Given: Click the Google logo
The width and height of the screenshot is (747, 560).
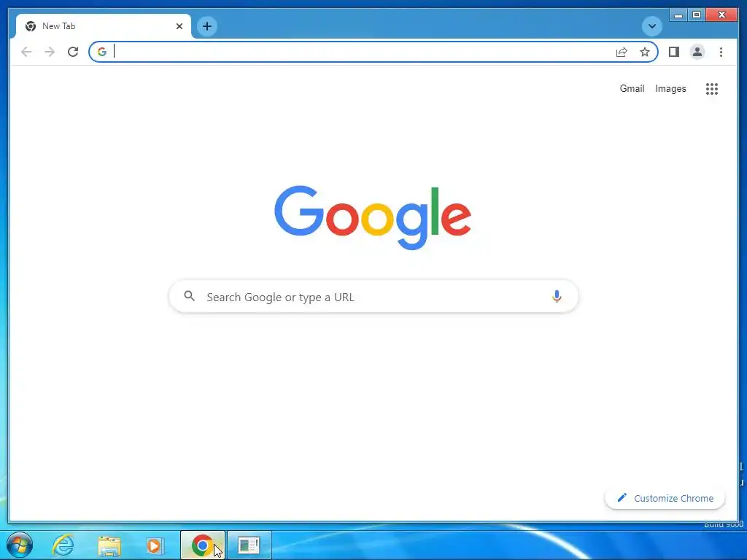Looking at the screenshot, I should (x=373, y=217).
